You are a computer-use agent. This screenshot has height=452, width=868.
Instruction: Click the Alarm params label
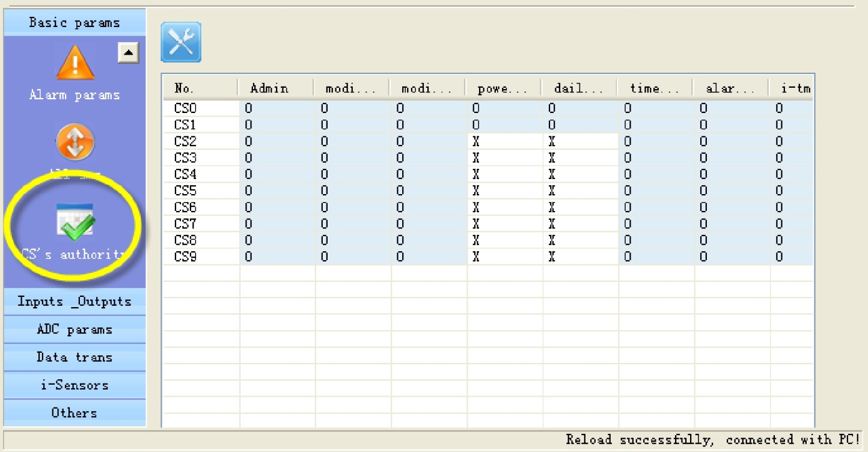(75, 95)
